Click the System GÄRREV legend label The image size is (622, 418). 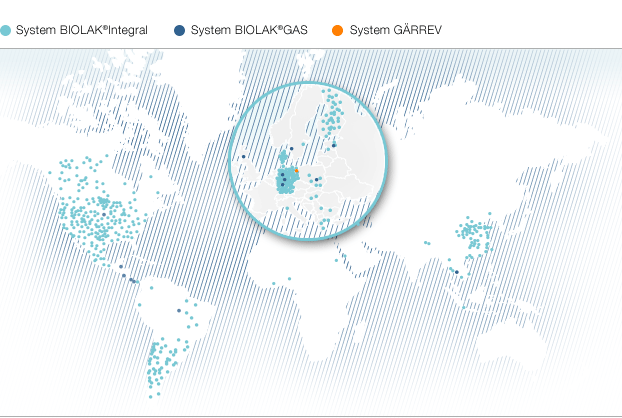click(x=395, y=30)
